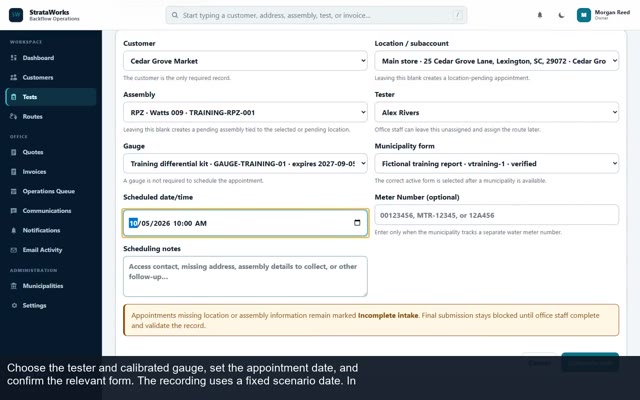Viewport: 640px width, 400px height.
Task: Expand the Municipality form dropdown
Action: point(496,164)
